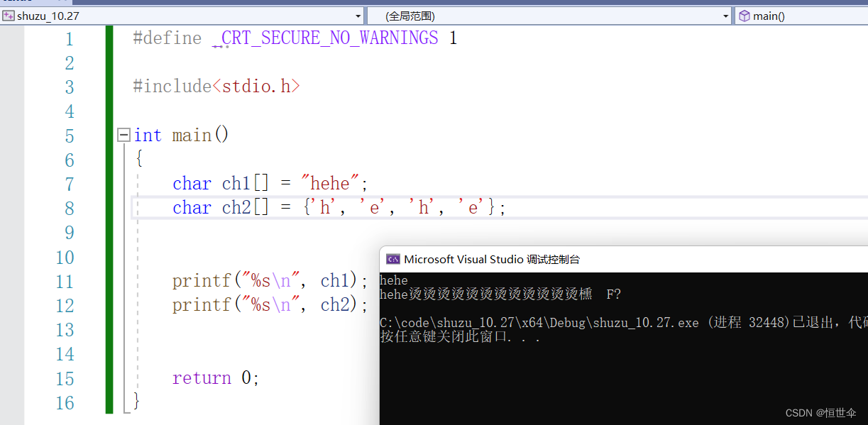Click the ch1 argument in printf
This screenshot has width=868, height=425.
(x=335, y=280)
